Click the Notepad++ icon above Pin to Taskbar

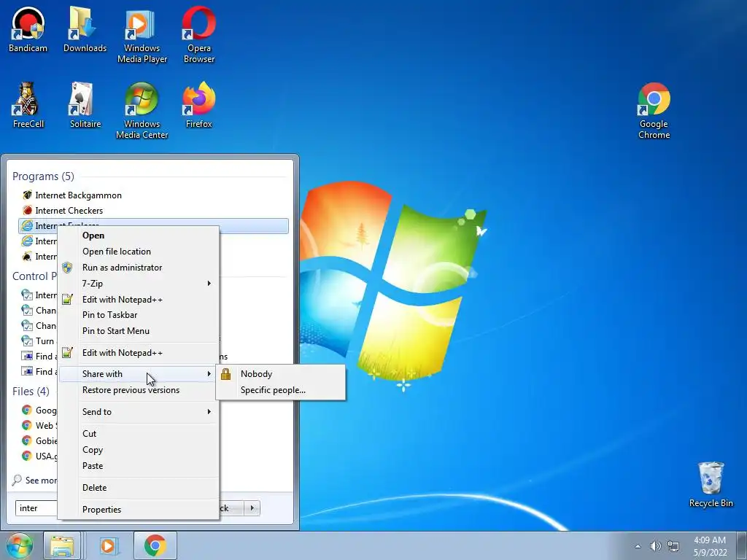67,300
